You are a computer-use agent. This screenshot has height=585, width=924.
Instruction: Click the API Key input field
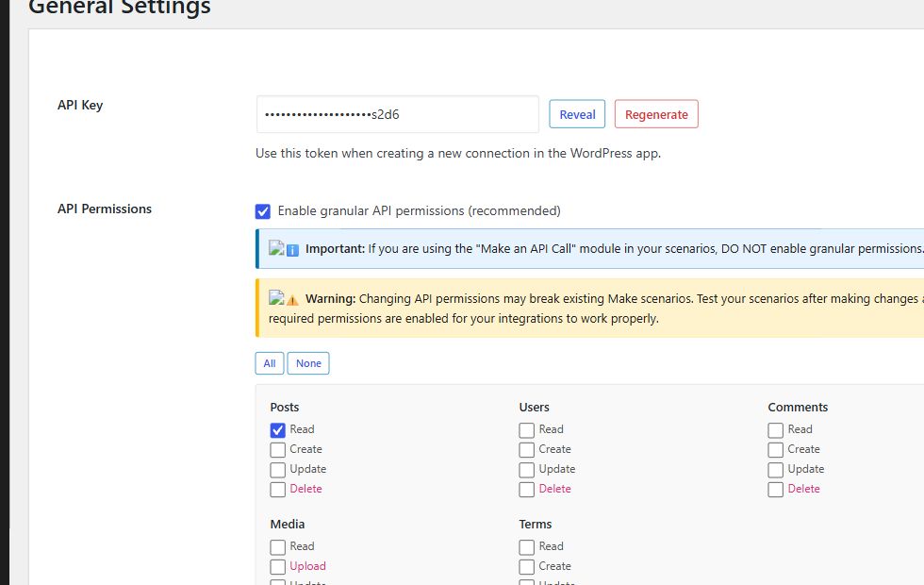point(398,114)
